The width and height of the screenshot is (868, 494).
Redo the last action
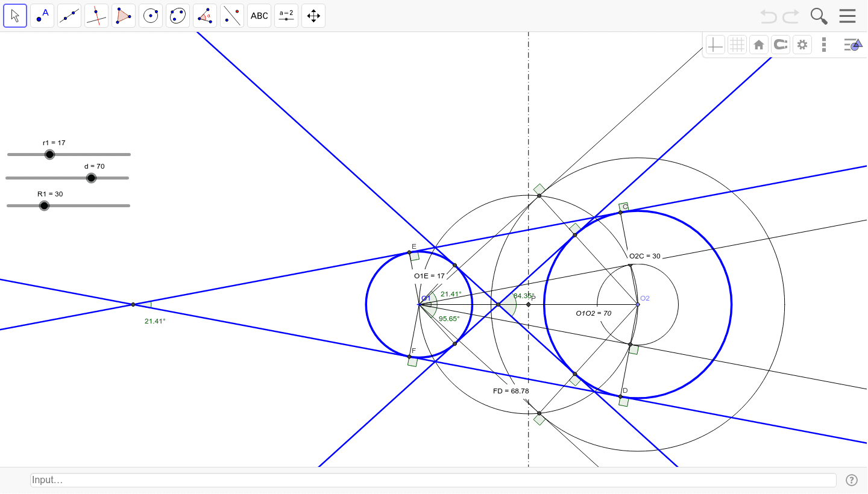tap(791, 16)
